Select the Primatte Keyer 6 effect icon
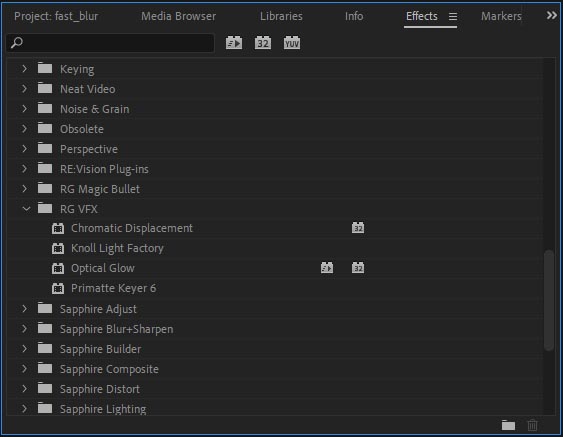563x437 pixels. [58, 288]
